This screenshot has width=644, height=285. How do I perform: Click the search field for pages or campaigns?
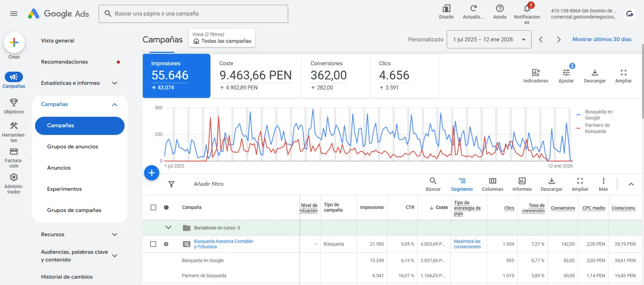tap(193, 14)
